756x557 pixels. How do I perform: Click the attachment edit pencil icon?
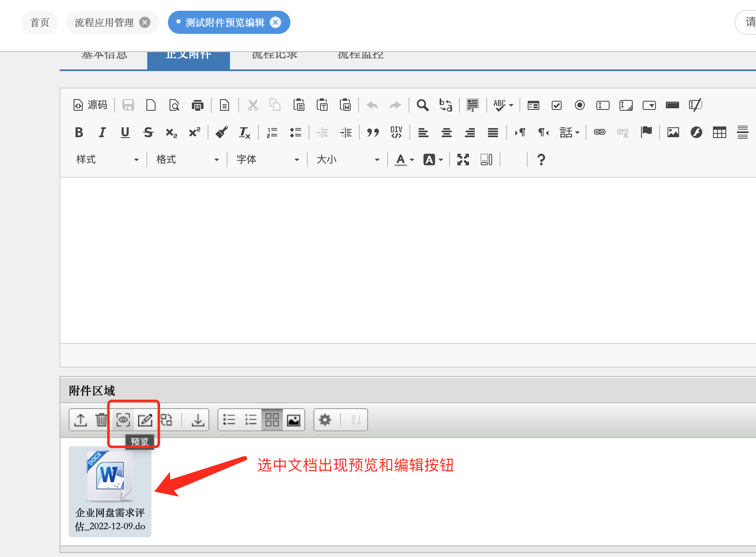click(145, 420)
